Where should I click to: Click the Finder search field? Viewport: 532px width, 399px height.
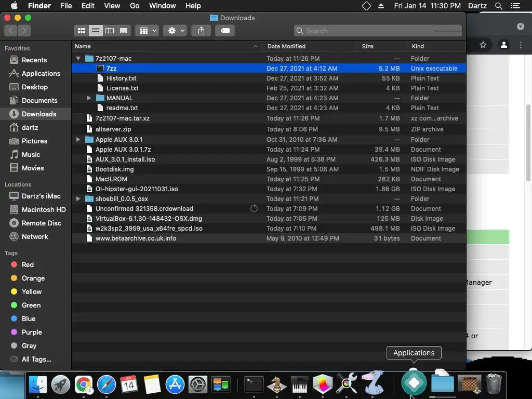[x=378, y=31]
